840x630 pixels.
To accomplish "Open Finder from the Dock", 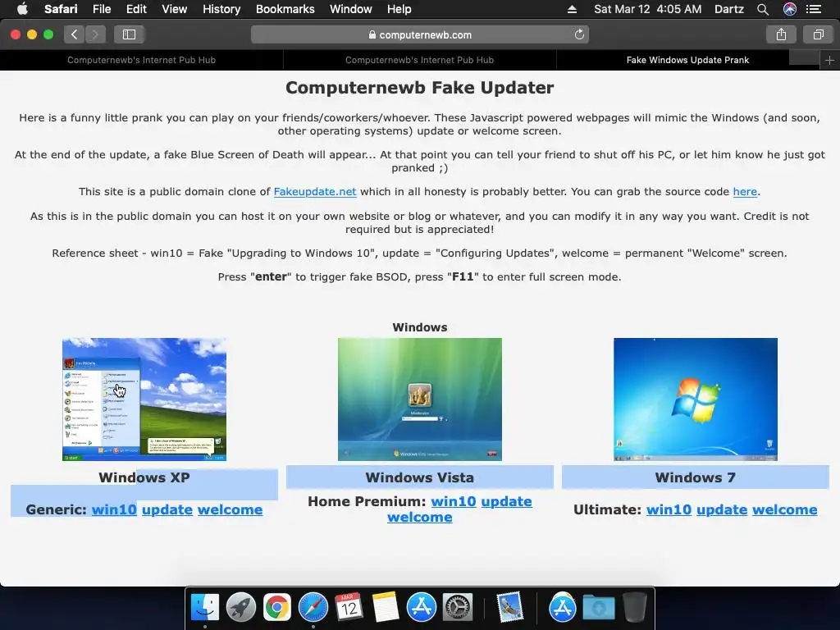I will point(205,608).
